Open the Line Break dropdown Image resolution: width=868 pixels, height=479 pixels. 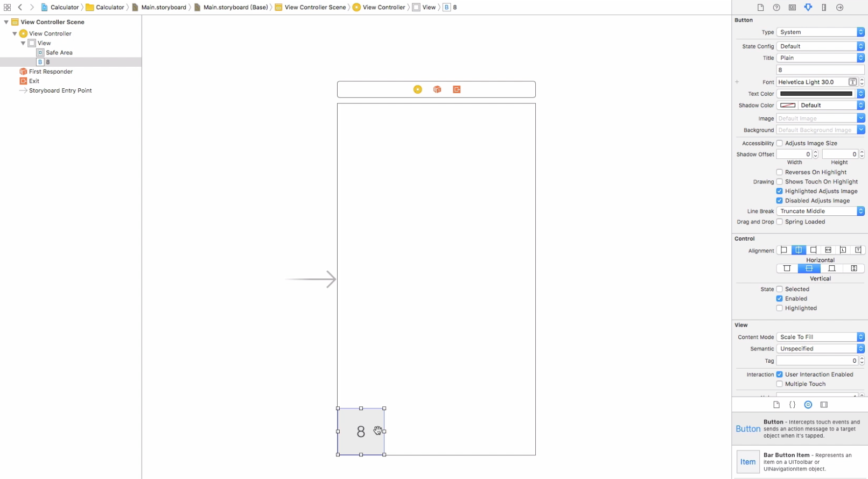[x=820, y=212]
